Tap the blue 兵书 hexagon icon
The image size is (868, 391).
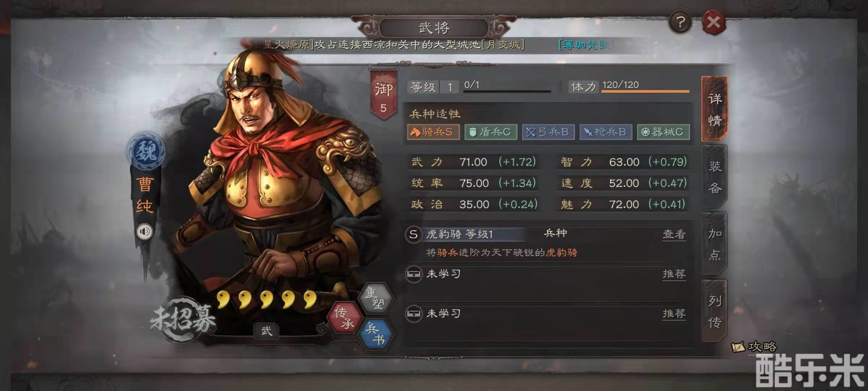click(376, 334)
